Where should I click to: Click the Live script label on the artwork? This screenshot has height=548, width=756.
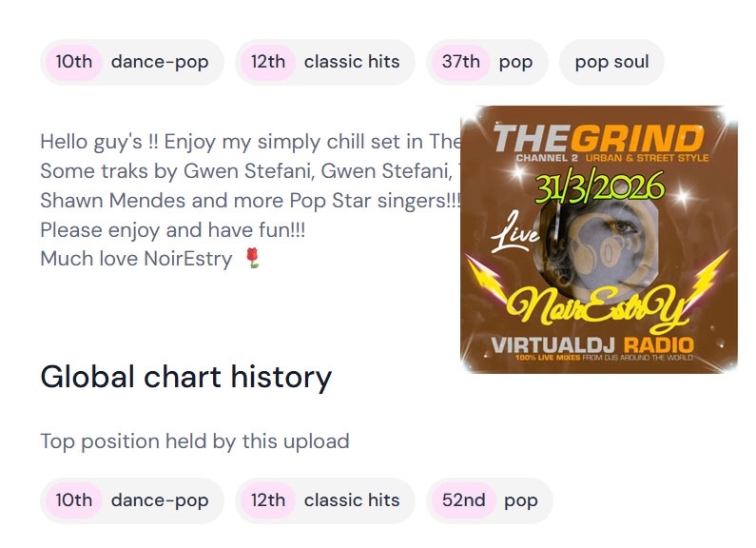[516, 234]
